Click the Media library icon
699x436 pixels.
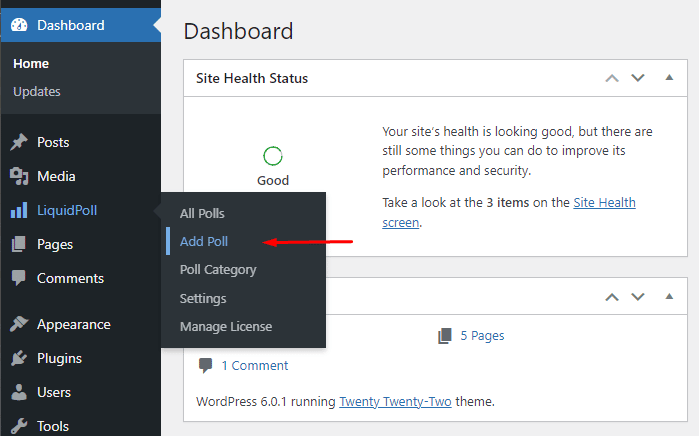coord(19,176)
